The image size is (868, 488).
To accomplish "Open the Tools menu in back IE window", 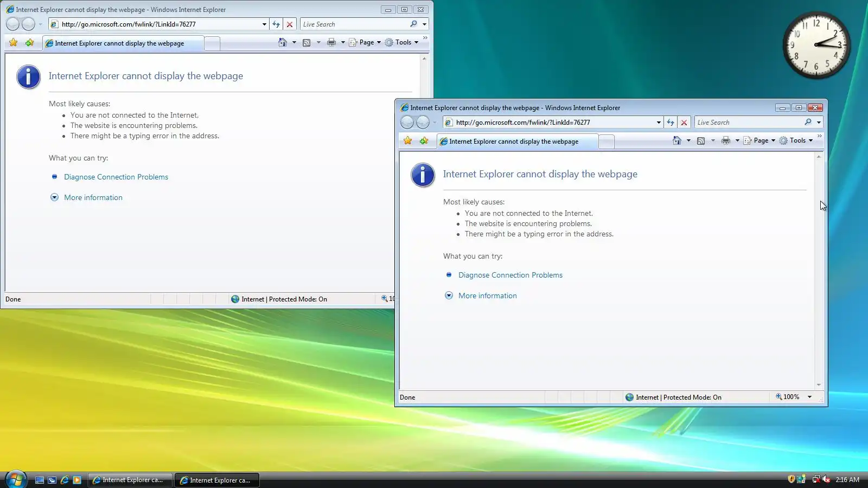I will 401,42.
